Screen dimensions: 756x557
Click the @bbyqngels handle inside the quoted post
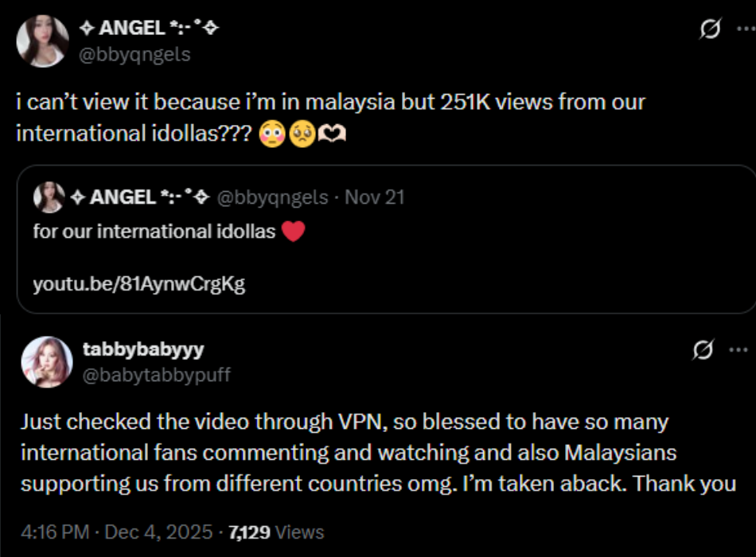coord(272,197)
